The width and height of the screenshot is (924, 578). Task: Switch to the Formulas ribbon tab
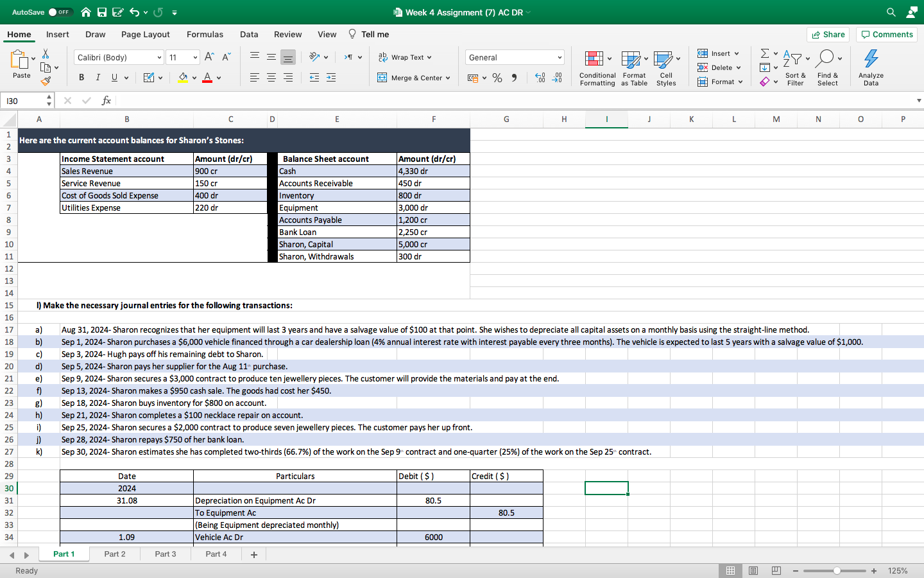point(205,34)
